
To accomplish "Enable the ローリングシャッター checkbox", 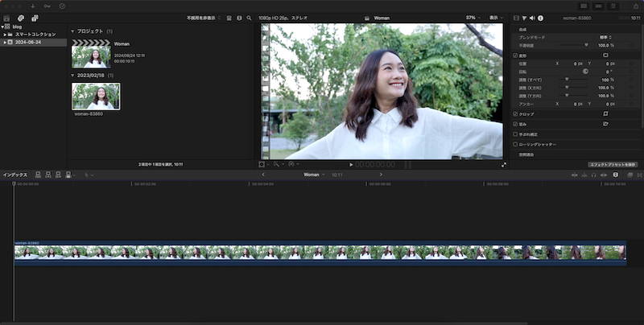I will coord(515,145).
